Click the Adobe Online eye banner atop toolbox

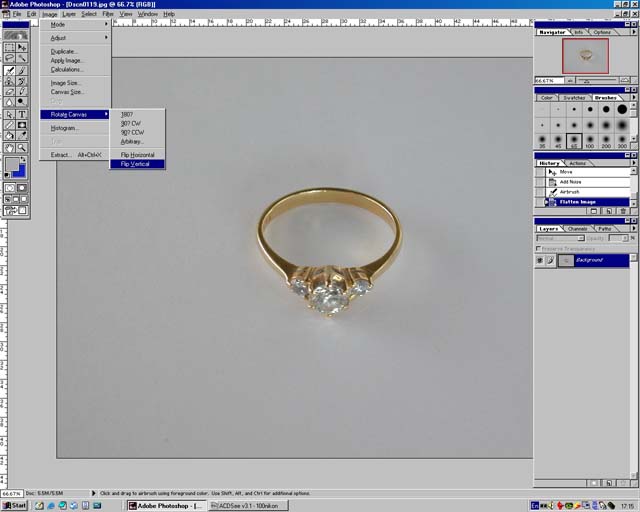pyautogui.click(x=16, y=35)
